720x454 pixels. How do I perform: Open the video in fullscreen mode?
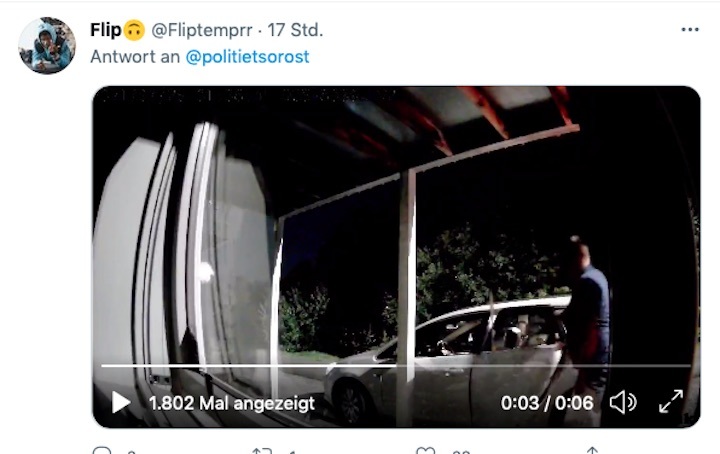pos(671,402)
